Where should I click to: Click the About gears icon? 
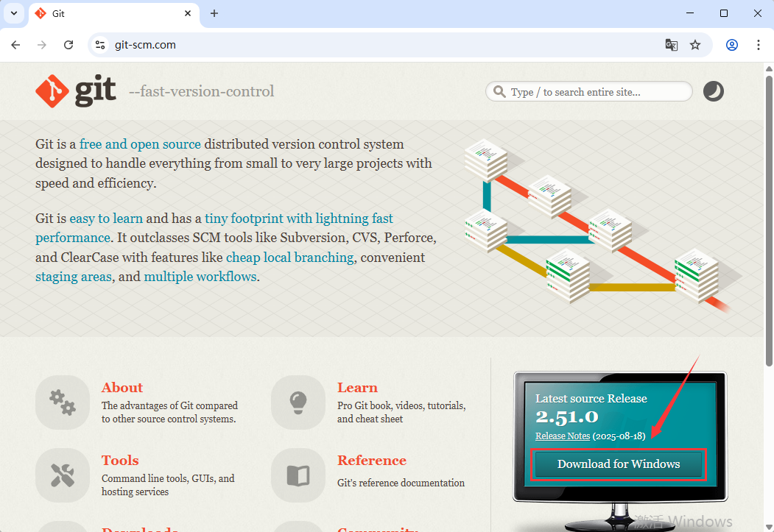(x=62, y=402)
